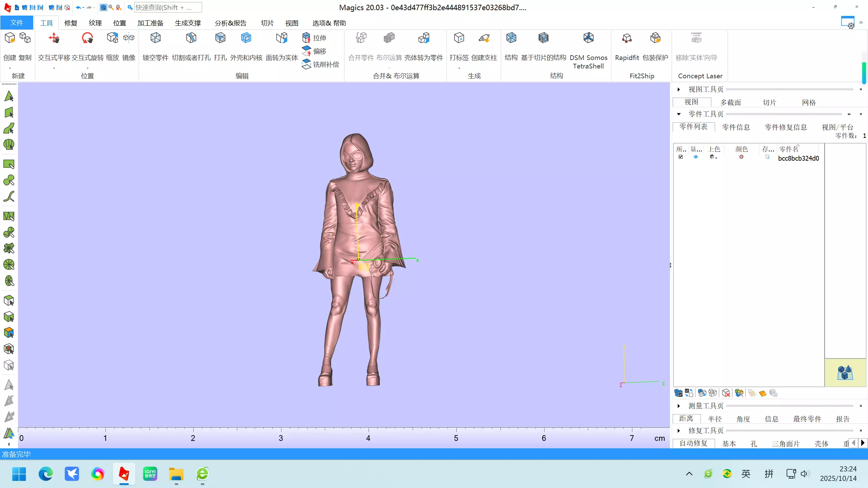Launch the cut or punch tool
The height and width of the screenshot is (488, 868).
point(191,38)
